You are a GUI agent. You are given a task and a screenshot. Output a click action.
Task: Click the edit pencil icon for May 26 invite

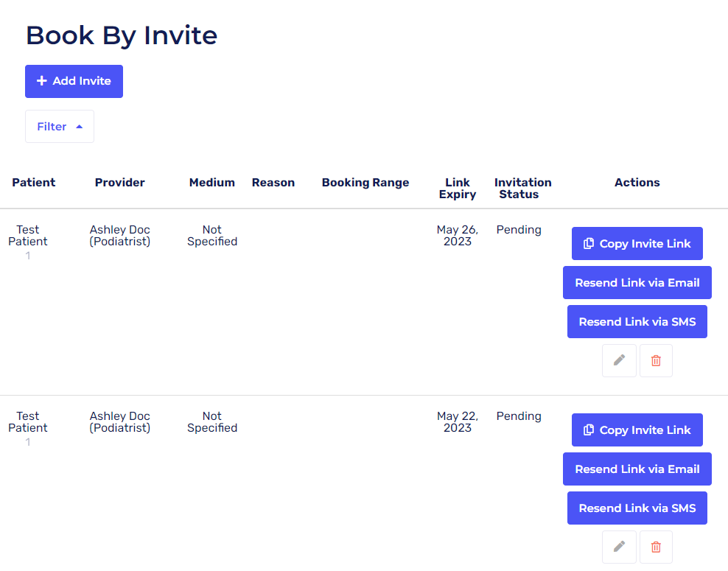(x=619, y=360)
